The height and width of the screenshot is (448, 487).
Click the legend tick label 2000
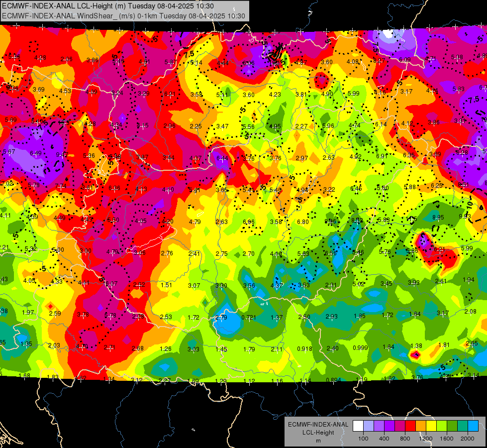pos(468,439)
